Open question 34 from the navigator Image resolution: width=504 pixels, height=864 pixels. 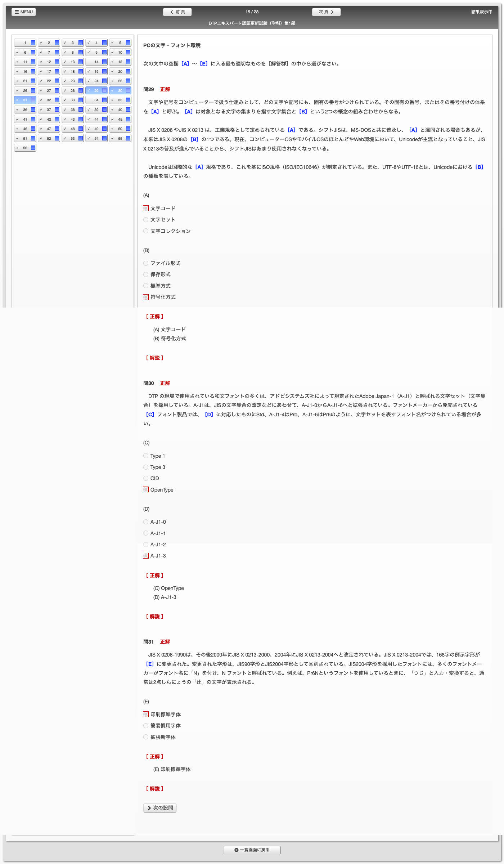tap(96, 100)
